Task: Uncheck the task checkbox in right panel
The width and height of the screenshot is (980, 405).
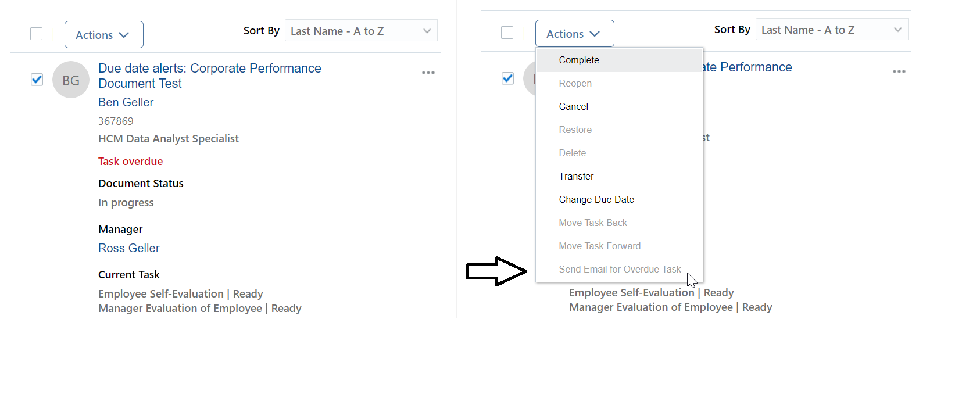Action: point(507,78)
